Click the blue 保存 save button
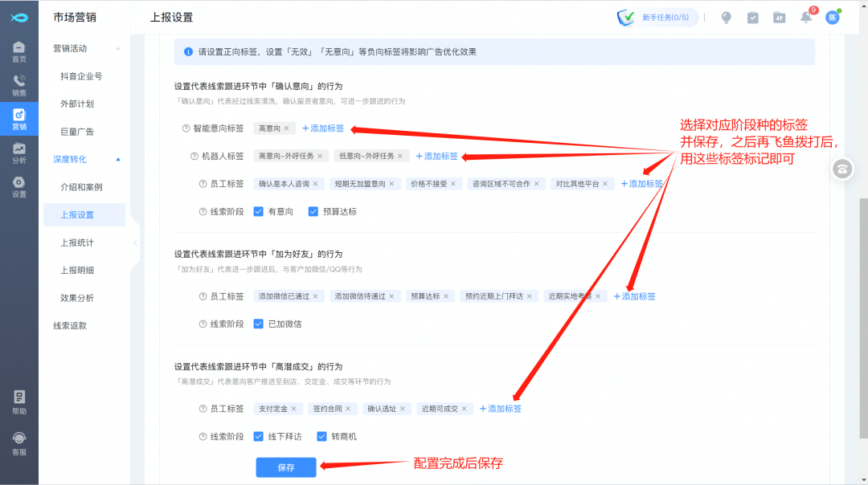This screenshot has width=868, height=485. click(x=286, y=467)
